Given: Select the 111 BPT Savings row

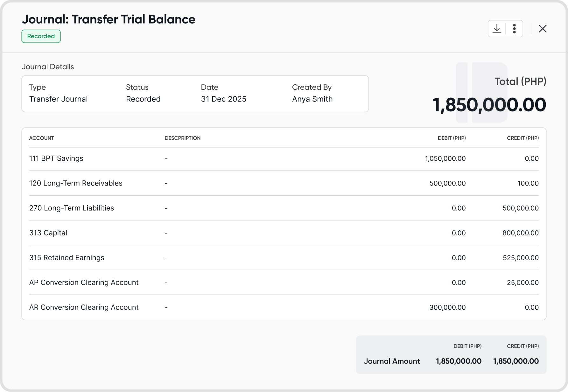Looking at the screenshot, I should 56,158.
